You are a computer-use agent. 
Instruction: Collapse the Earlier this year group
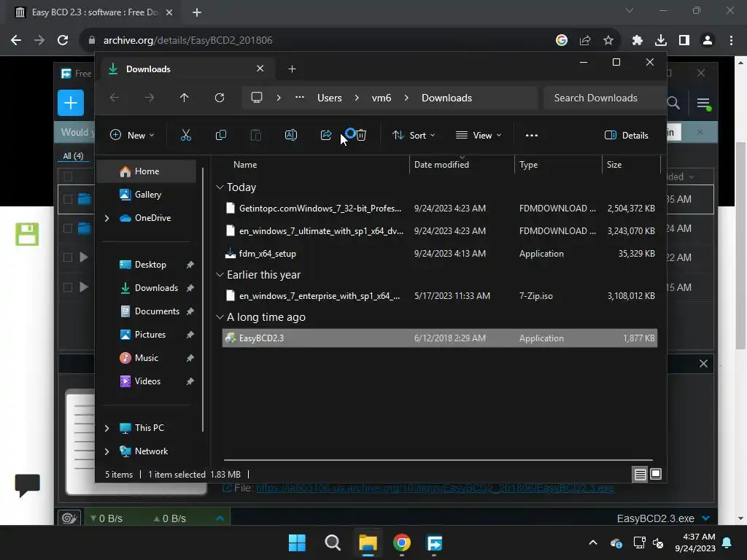pos(220,275)
